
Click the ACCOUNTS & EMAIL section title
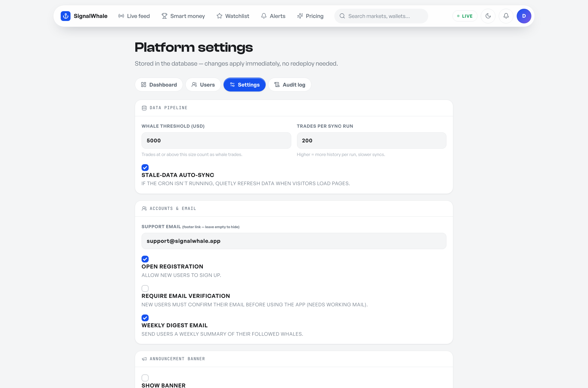[173, 209]
